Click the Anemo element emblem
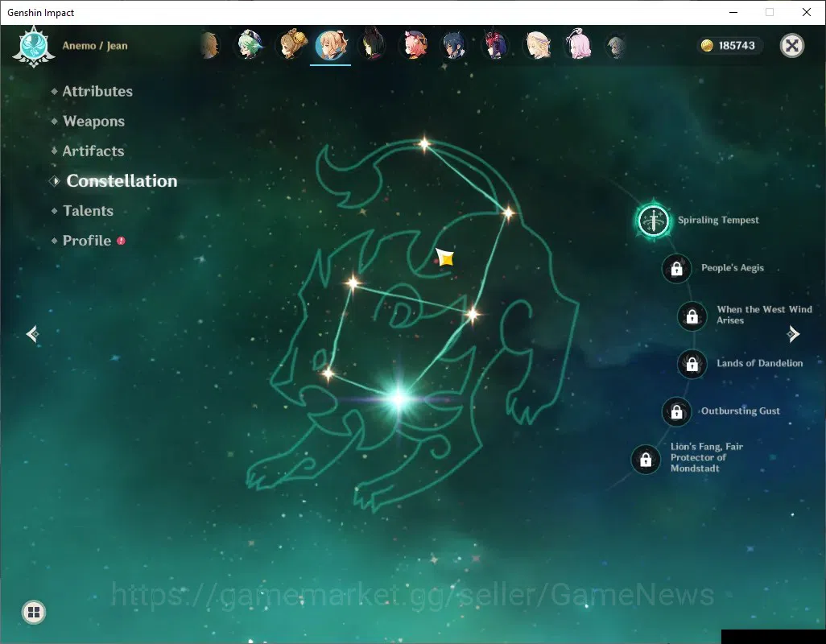The width and height of the screenshot is (826, 644). click(x=34, y=47)
